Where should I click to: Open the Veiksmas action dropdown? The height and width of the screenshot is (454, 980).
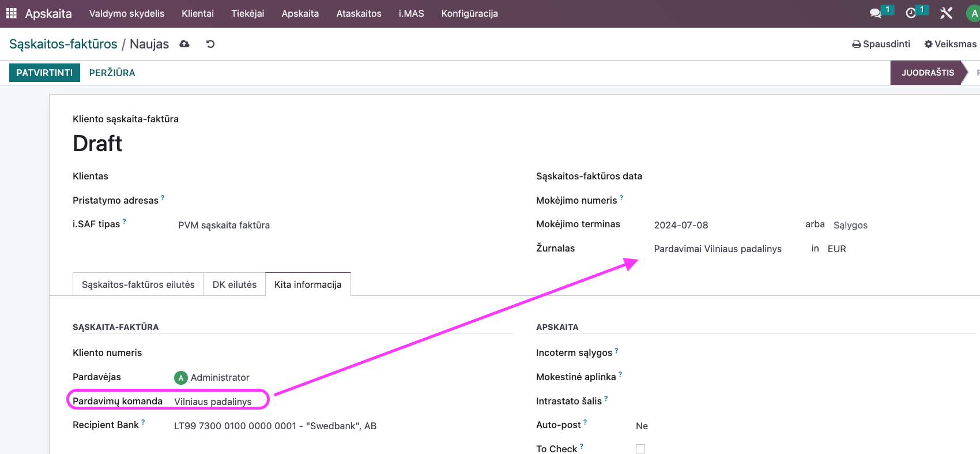pos(951,44)
